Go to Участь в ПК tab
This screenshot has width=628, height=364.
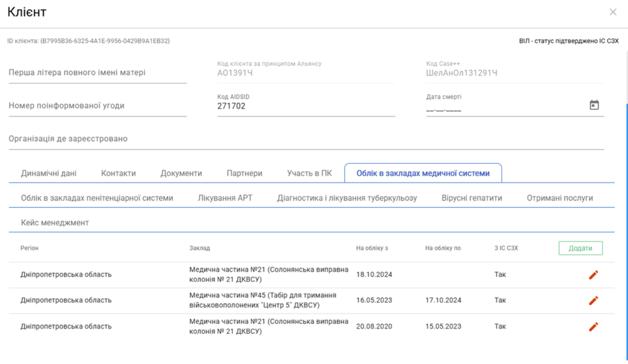coord(309,173)
